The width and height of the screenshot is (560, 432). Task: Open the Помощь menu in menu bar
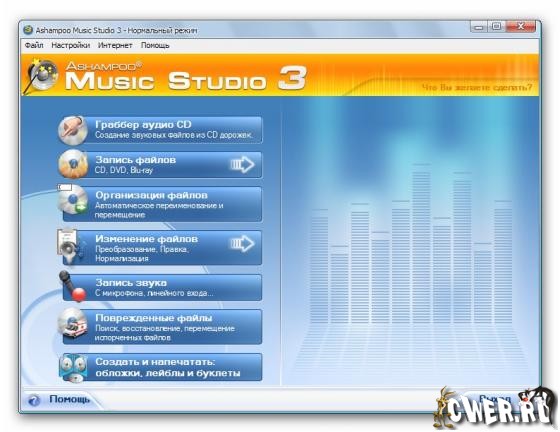coord(155,45)
